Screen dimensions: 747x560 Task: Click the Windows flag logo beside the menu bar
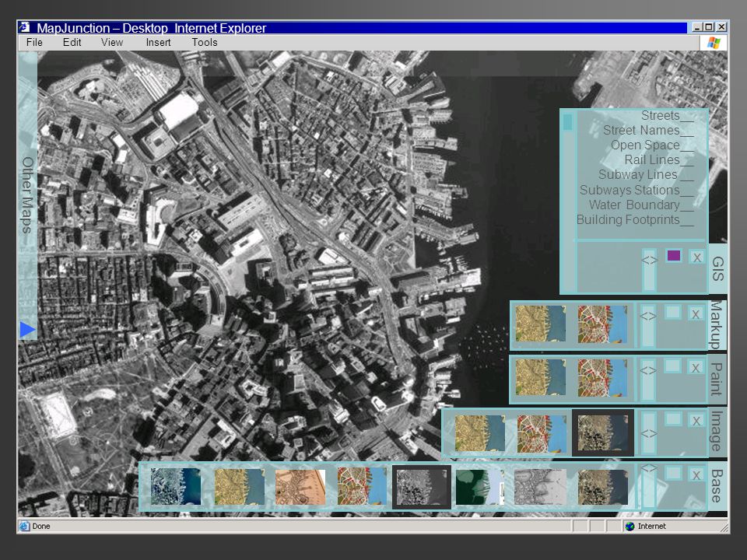(714, 42)
